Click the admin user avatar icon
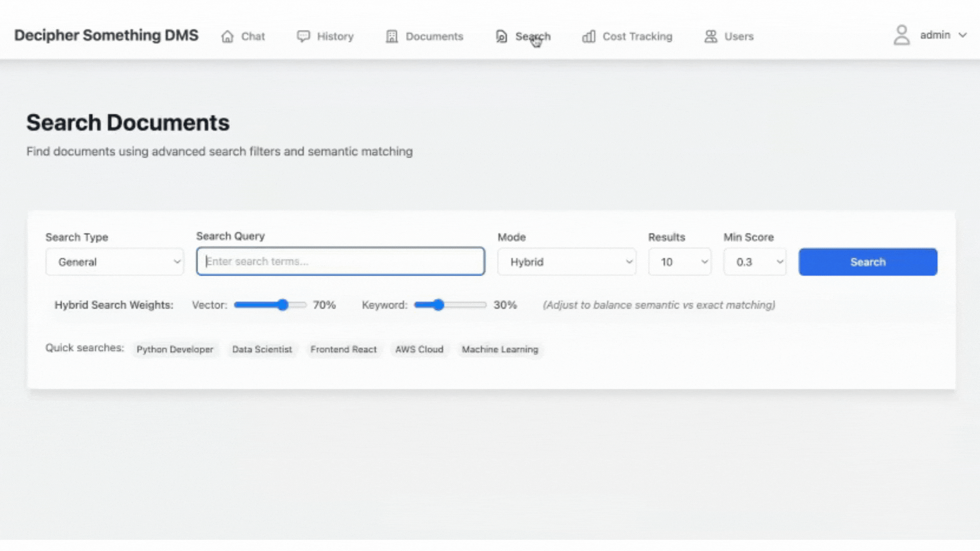 (901, 35)
